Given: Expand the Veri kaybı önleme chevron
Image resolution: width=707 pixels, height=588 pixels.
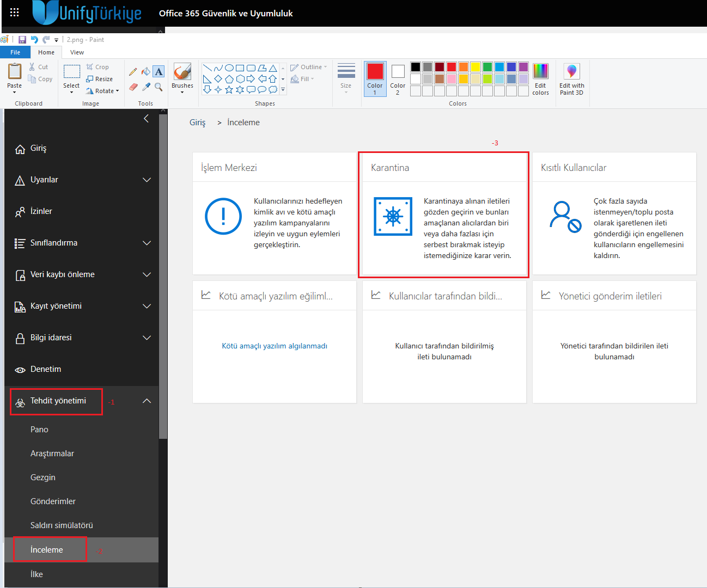Looking at the screenshot, I should click(147, 274).
